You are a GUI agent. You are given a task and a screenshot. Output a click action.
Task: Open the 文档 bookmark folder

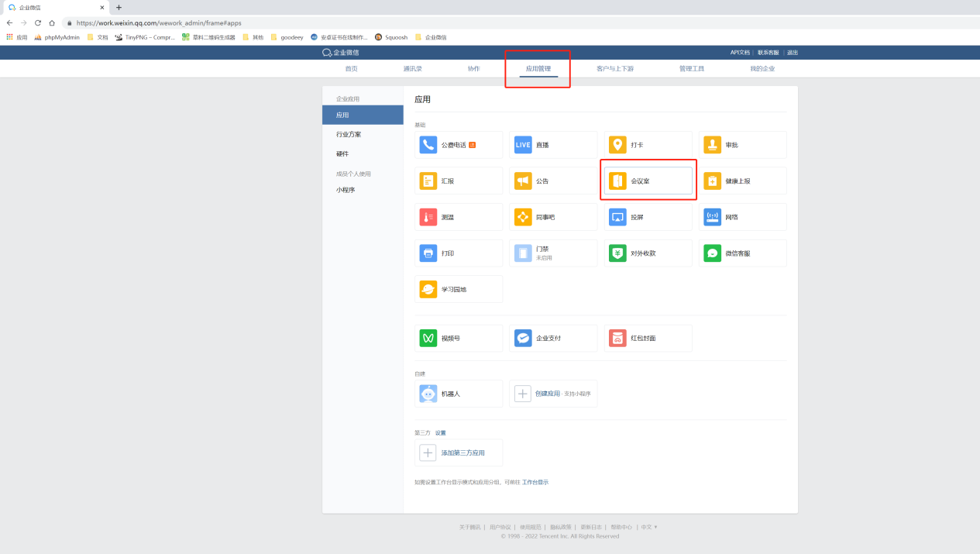pyautogui.click(x=98, y=37)
